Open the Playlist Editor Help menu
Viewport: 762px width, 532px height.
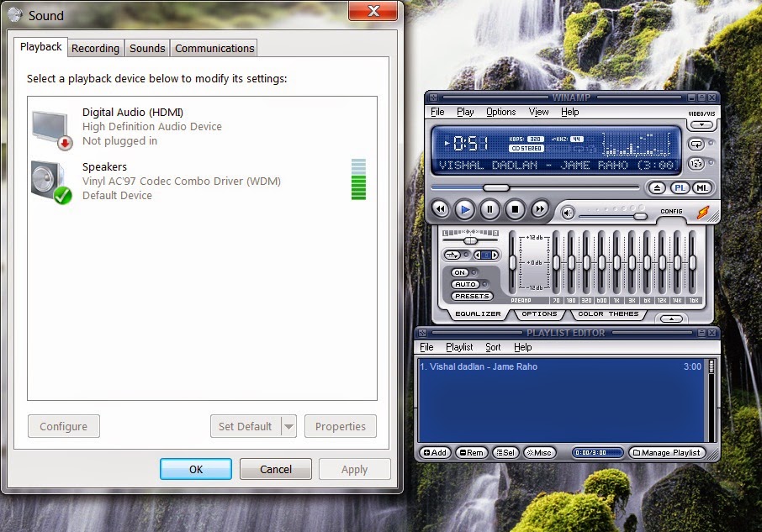click(522, 347)
